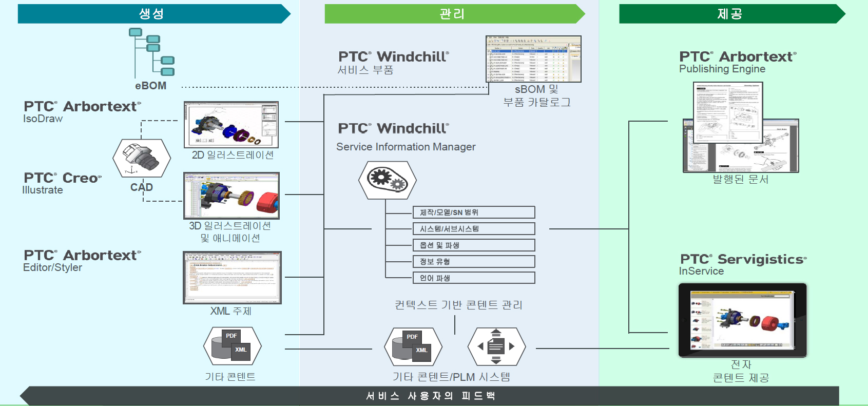Click the CAD hexagon icon

click(142, 159)
